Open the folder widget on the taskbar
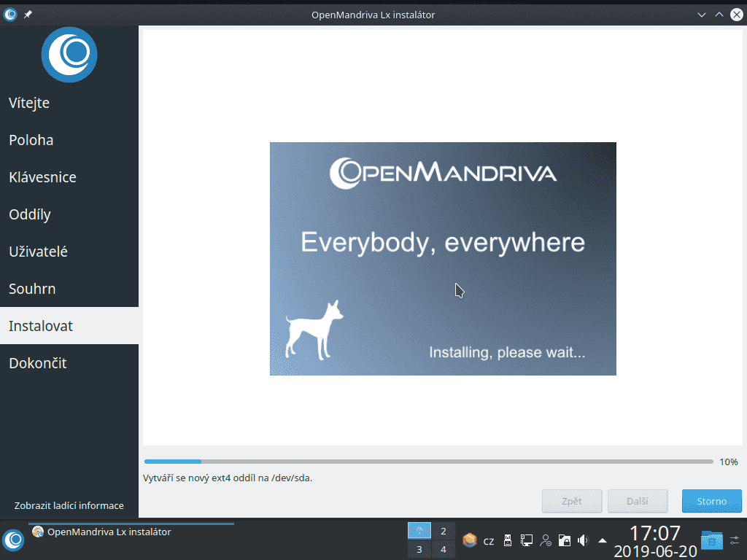This screenshot has height=560, width=747. click(712, 540)
